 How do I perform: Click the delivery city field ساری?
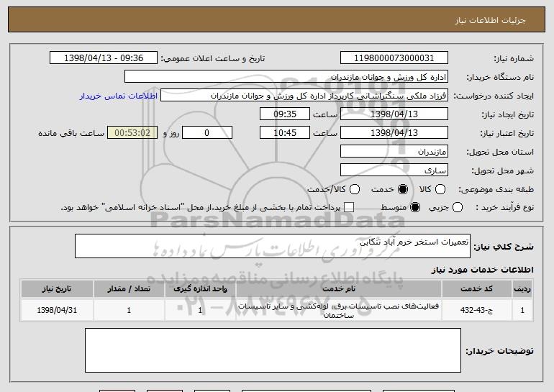[x=394, y=170]
